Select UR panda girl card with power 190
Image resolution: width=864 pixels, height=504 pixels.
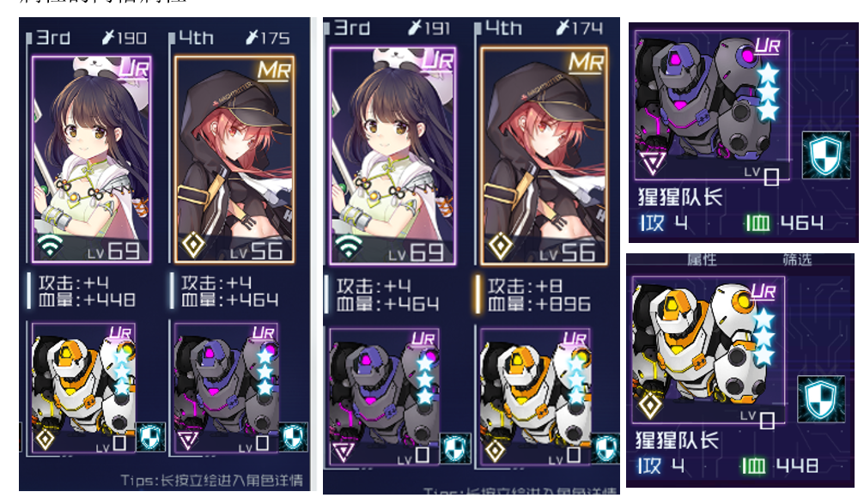[92, 159]
